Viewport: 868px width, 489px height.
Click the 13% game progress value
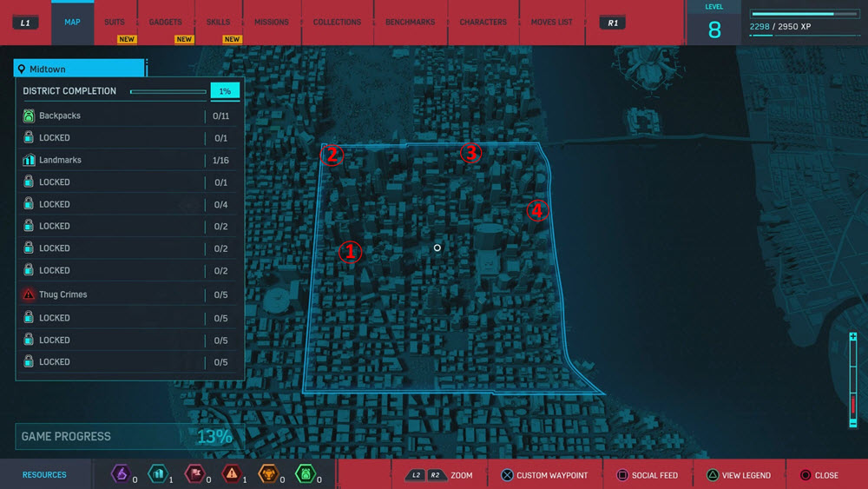point(214,436)
